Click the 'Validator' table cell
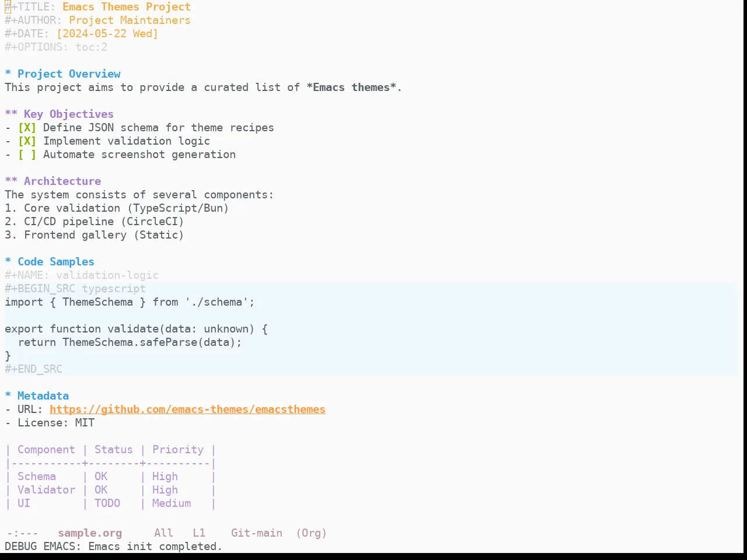The image size is (747, 560). [46, 490]
